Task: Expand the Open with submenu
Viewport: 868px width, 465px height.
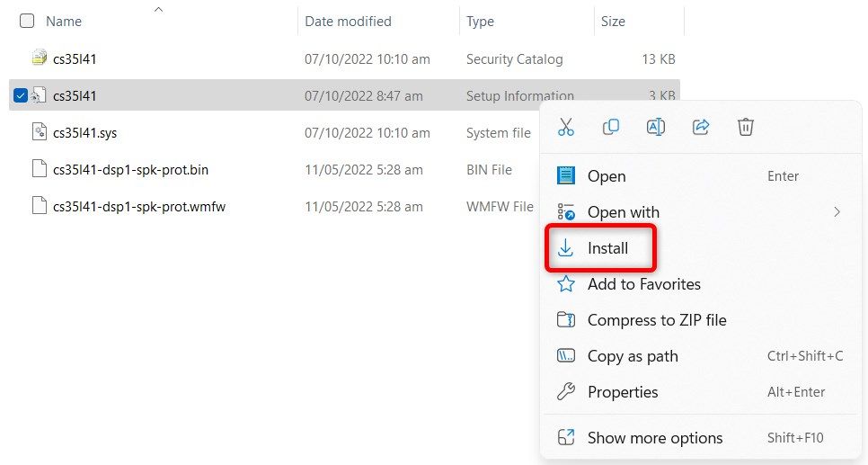Action: pos(700,212)
